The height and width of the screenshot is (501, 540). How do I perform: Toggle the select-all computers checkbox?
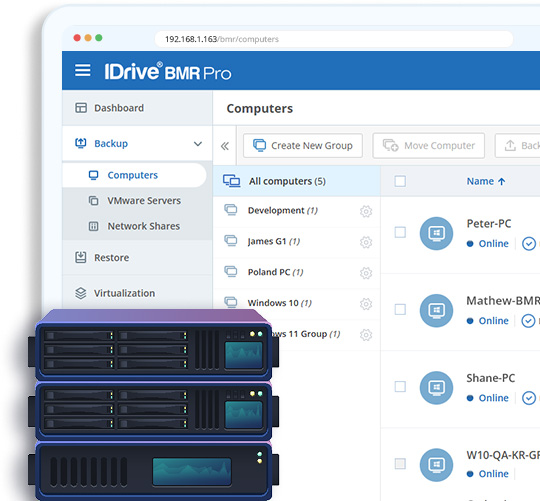(x=400, y=181)
